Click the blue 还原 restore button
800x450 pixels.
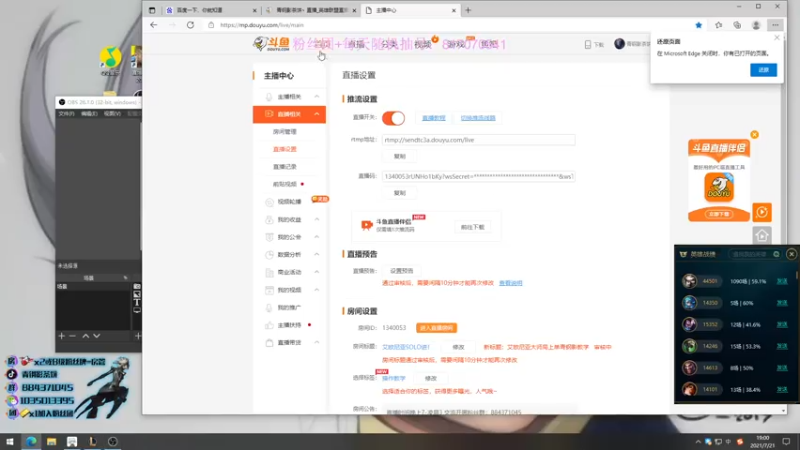pyautogui.click(x=763, y=70)
